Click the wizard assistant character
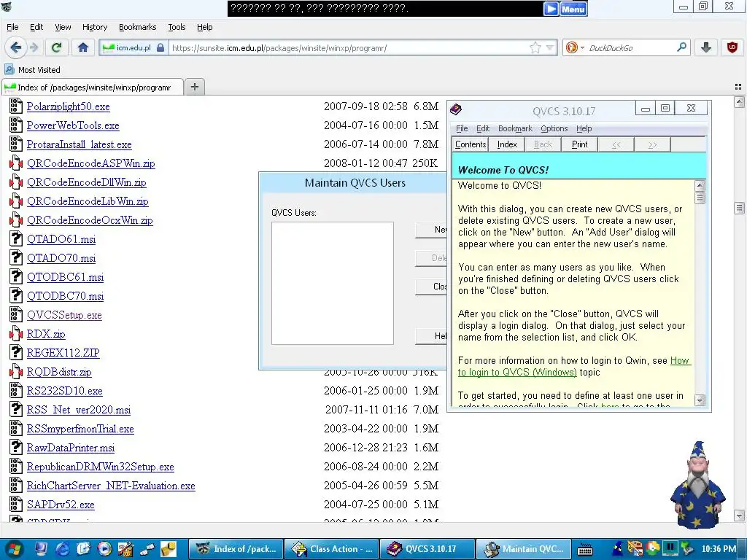The width and height of the screenshot is (747, 560). coord(698,485)
